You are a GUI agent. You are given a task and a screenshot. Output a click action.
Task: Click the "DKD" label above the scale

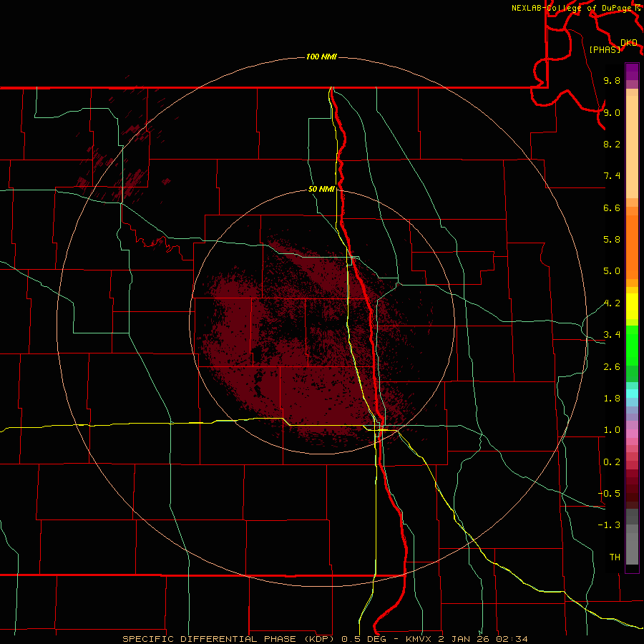(x=629, y=43)
